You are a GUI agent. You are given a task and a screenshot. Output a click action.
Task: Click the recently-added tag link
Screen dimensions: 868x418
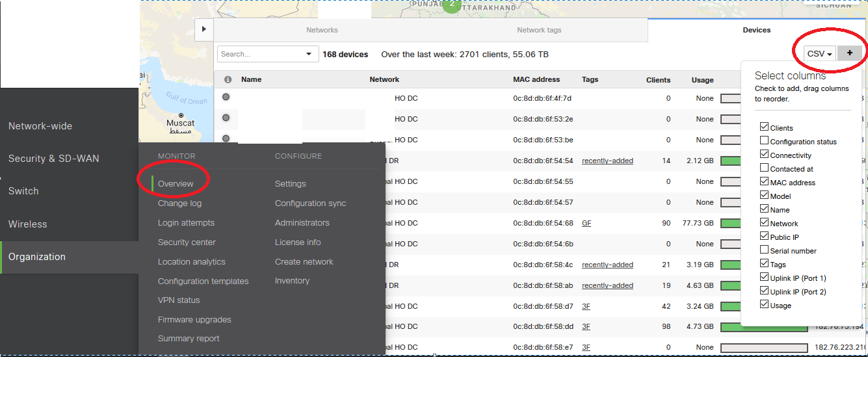(607, 160)
